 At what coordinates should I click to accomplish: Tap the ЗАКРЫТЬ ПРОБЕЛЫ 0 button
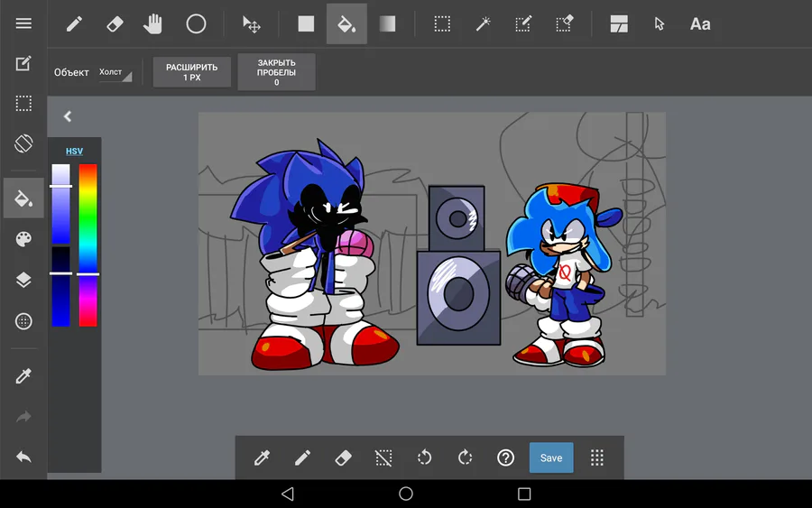pos(277,72)
